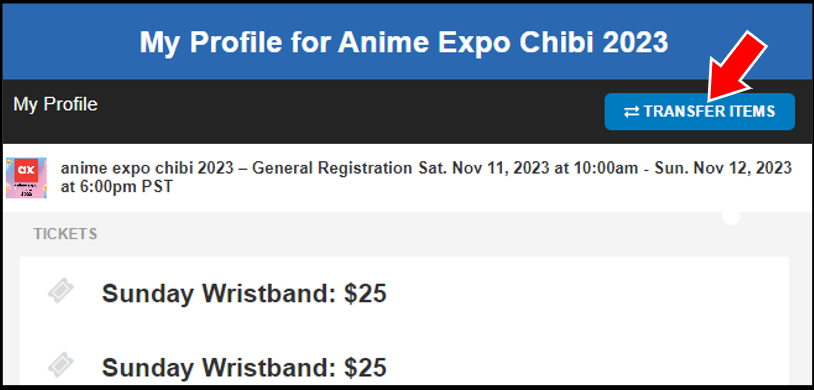Viewport: 814px width, 390px height.
Task: Select the second Sunday Wristband ticket icon
Action: pos(61,365)
